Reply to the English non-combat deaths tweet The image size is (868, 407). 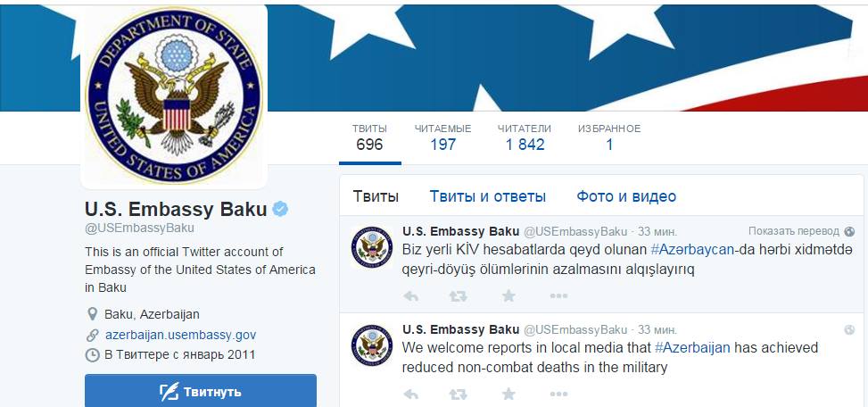(410, 395)
